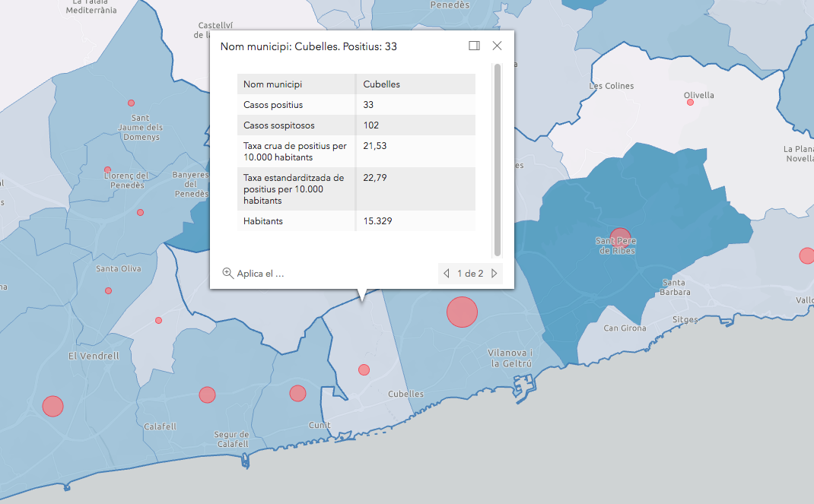Click the 'Aplica el ...' zoom link

260,274
